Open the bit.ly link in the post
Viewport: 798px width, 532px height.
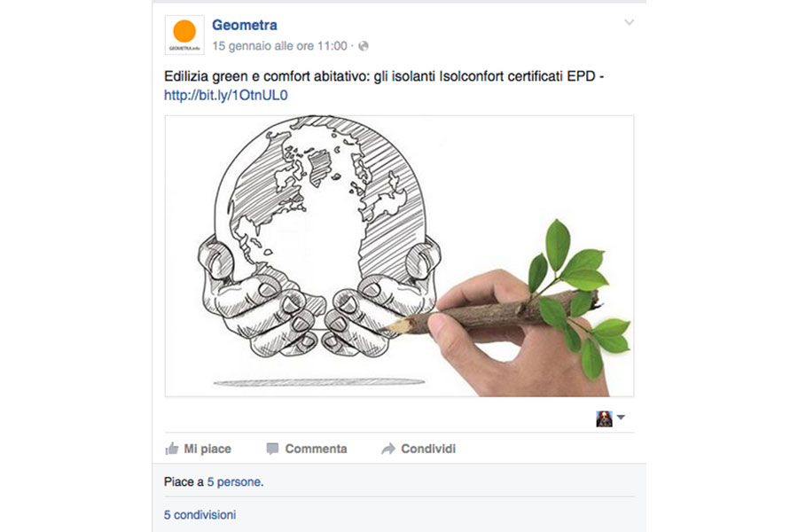coord(226,95)
